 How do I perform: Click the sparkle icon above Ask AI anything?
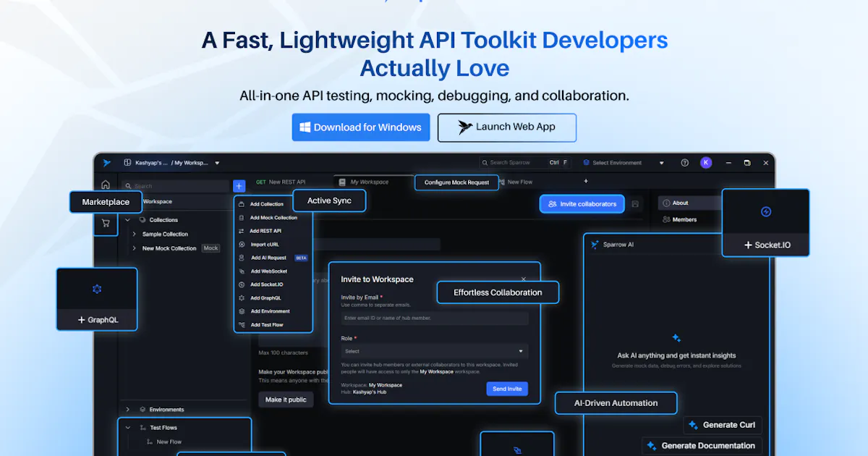676,338
